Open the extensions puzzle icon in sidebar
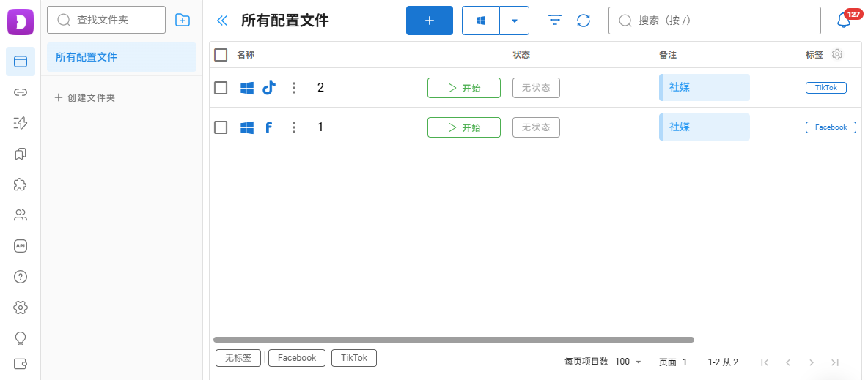 pos(21,185)
